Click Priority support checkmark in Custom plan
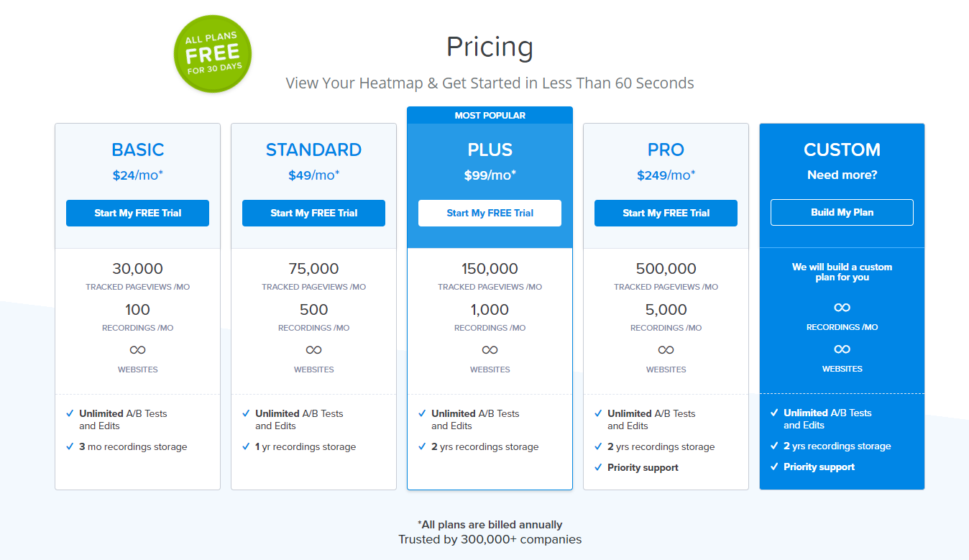Viewport: 969px width, 560px height. 774,467
